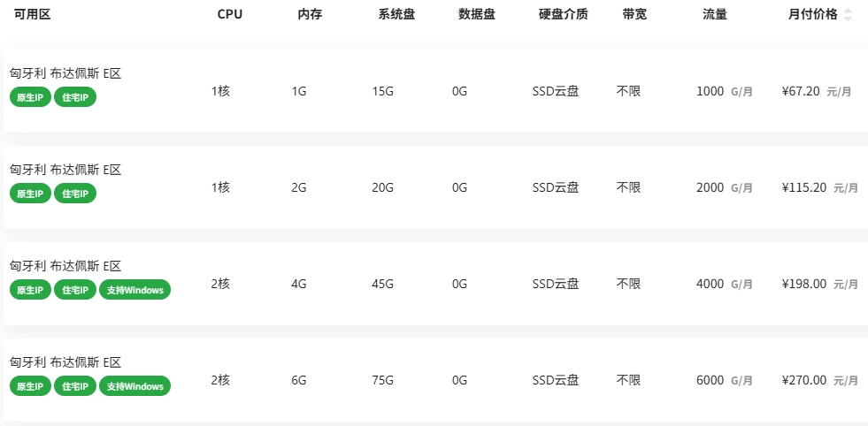Click the 月付价格 column header
868x426 pixels.
tap(812, 14)
